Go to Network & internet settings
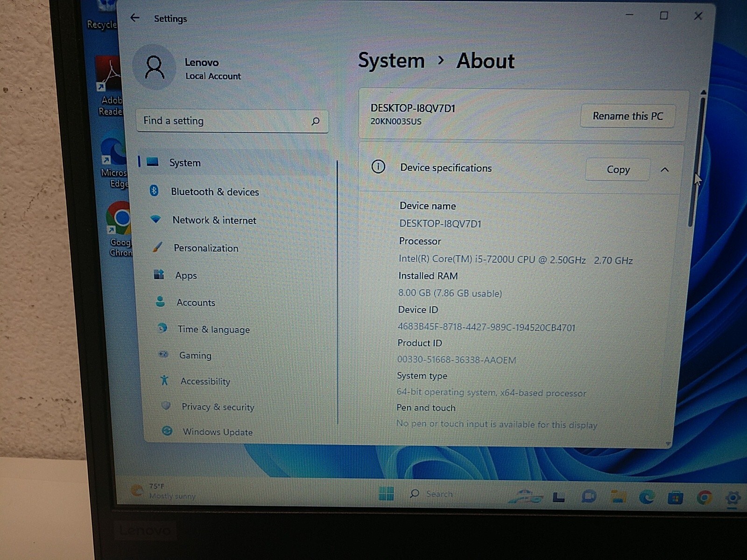The image size is (747, 560). click(214, 220)
